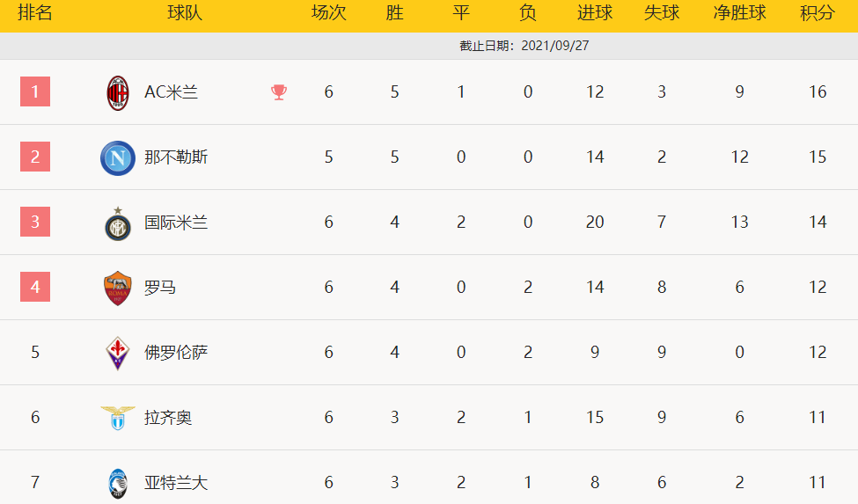The image size is (858, 504).
Task: Click the Roma club crest
Action: [x=118, y=289]
